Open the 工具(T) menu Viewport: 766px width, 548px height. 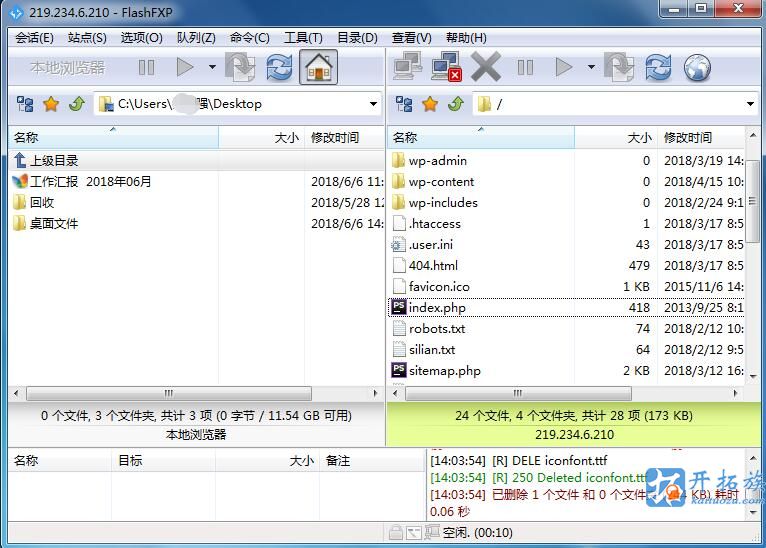(x=303, y=38)
